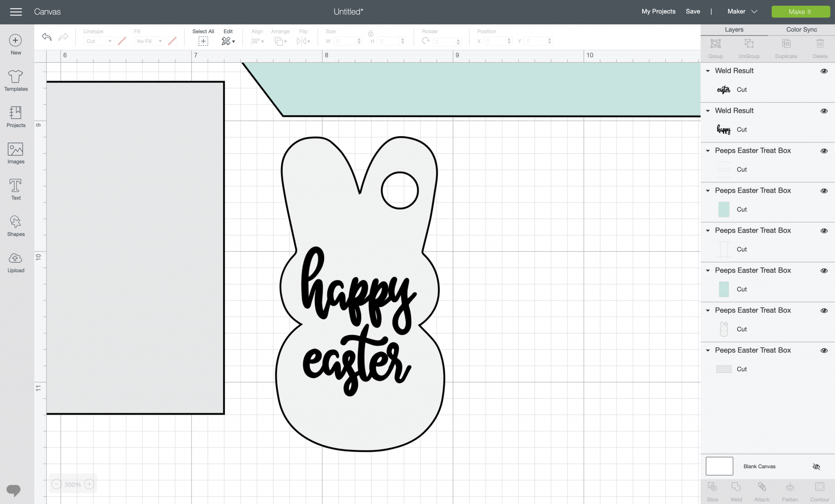Click the green Make It button
Screen dimensions: 835x504
tap(800, 12)
